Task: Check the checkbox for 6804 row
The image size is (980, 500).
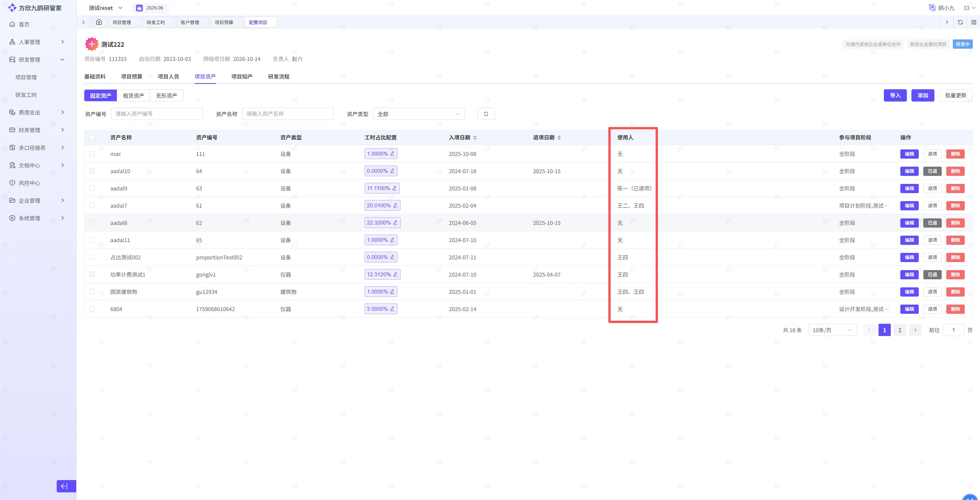Action: 92,309
